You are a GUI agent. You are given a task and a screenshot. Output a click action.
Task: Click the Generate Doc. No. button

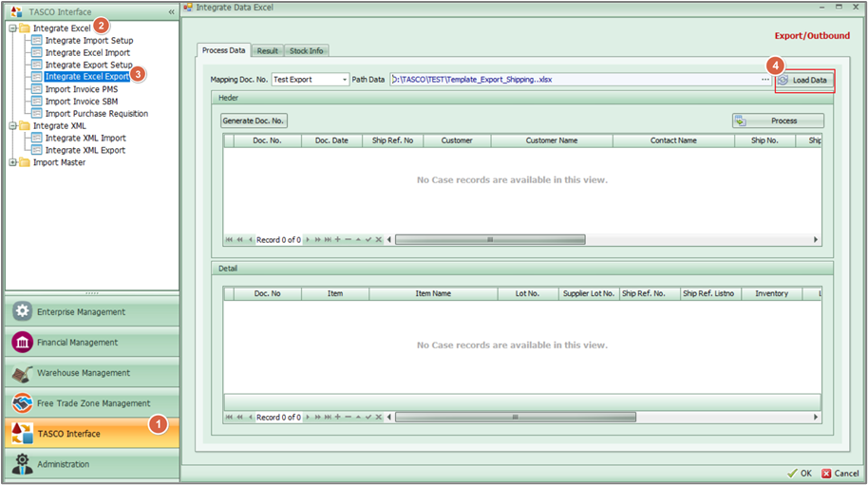pyautogui.click(x=254, y=121)
